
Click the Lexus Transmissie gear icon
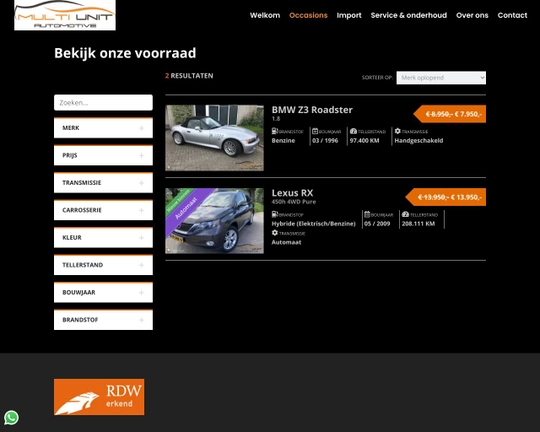274,233
